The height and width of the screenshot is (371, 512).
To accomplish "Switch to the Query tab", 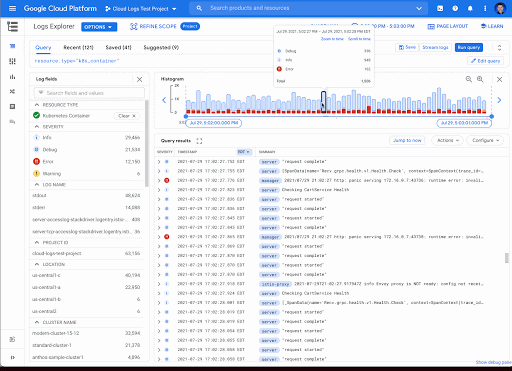I will point(43,47).
